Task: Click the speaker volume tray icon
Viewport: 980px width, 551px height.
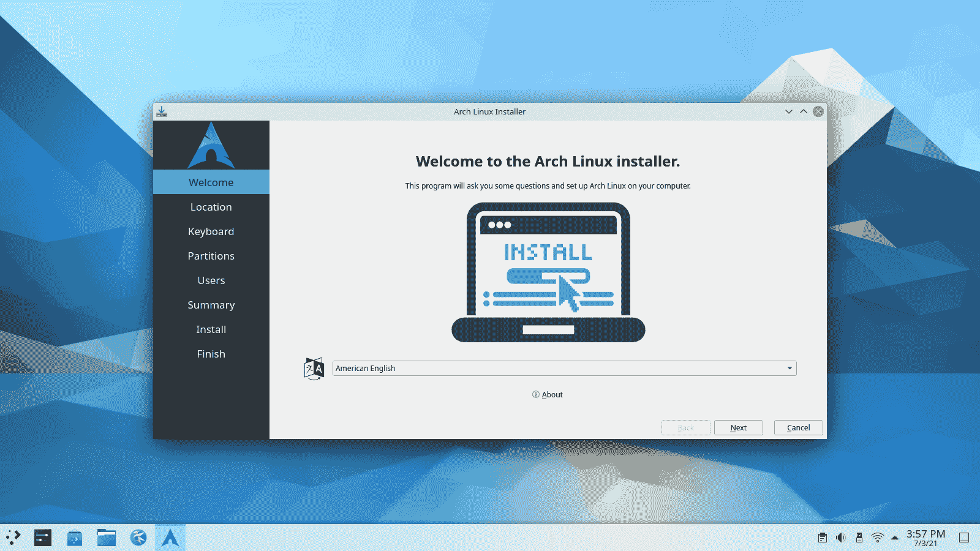Action: [841, 537]
